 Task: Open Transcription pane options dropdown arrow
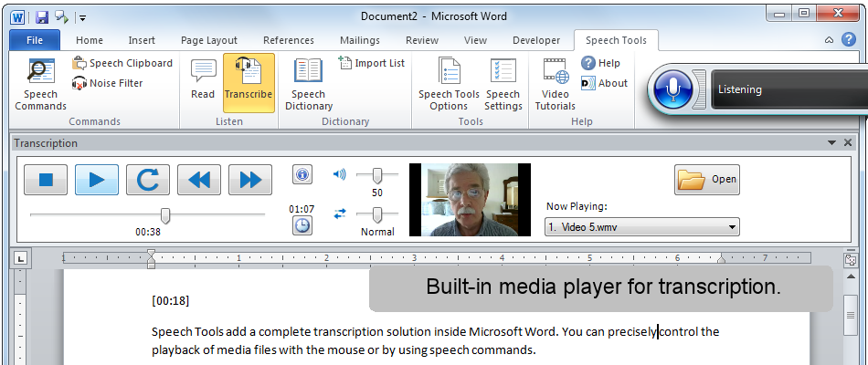[x=831, y=142]
